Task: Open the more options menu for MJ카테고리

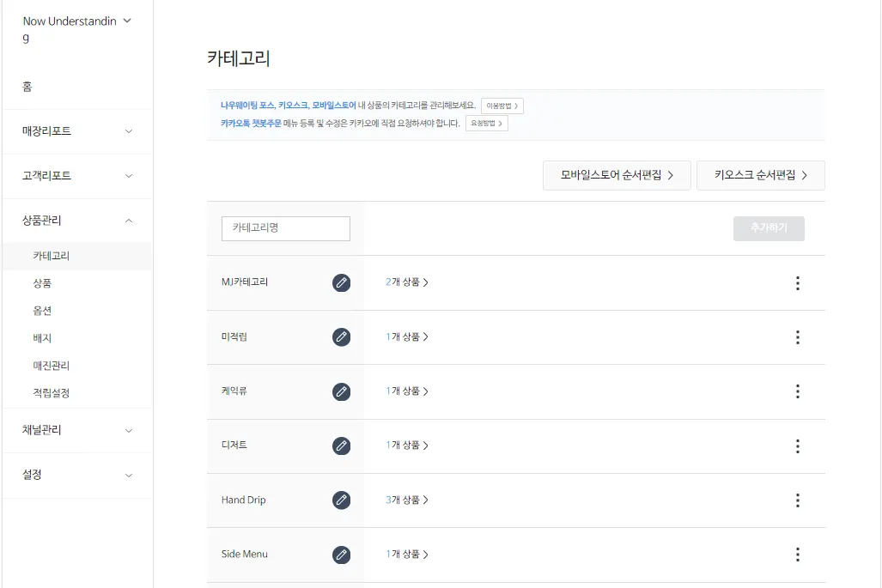Action: [x=797, y=282]
